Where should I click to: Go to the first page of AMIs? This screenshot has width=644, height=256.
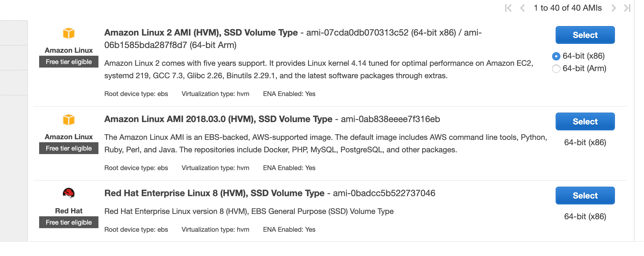508,8
